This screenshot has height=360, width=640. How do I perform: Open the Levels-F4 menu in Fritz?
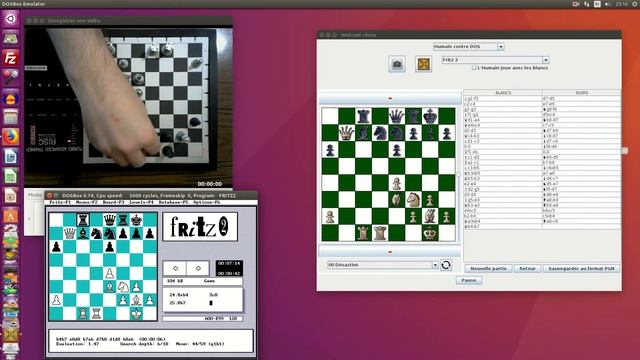[141, 202]
